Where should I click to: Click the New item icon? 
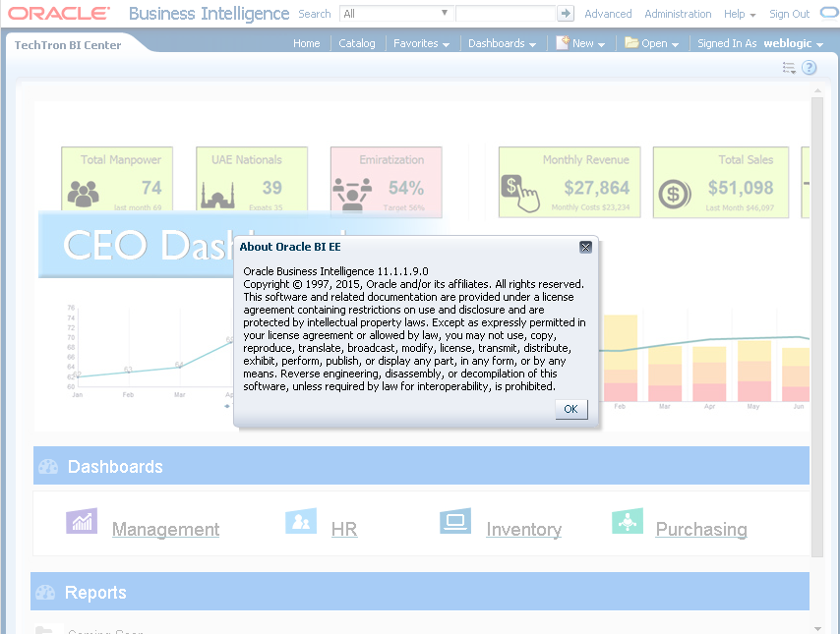coord(563,42)
